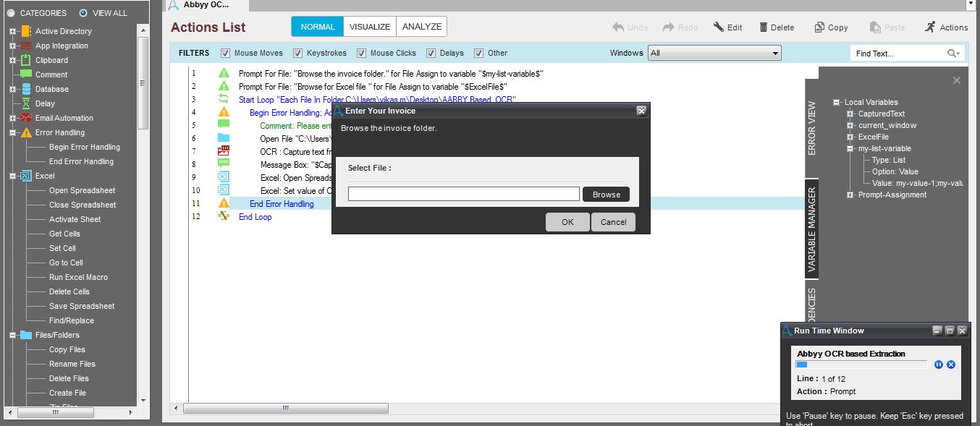Collapse the my-list-variable node
980x426 pixels.
pos(850,148)
